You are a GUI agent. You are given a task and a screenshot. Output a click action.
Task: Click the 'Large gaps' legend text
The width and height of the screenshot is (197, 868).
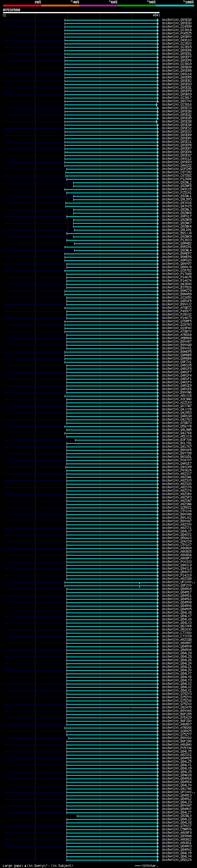13,866
